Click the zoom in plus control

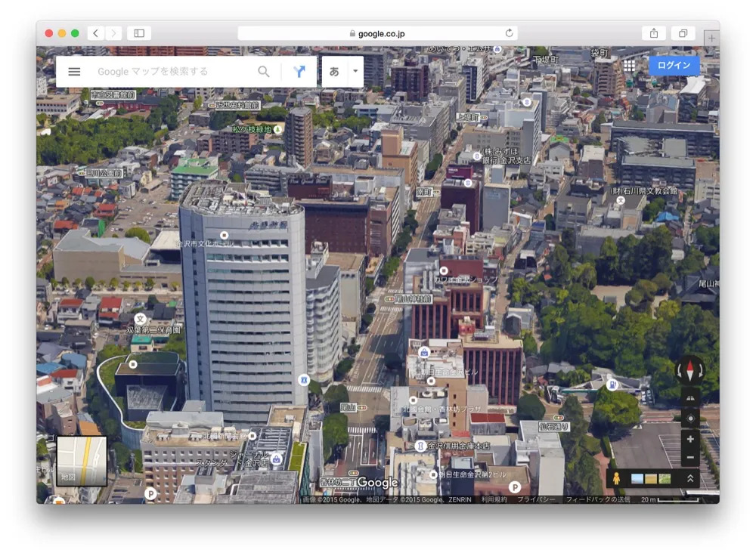click(690, 438)
